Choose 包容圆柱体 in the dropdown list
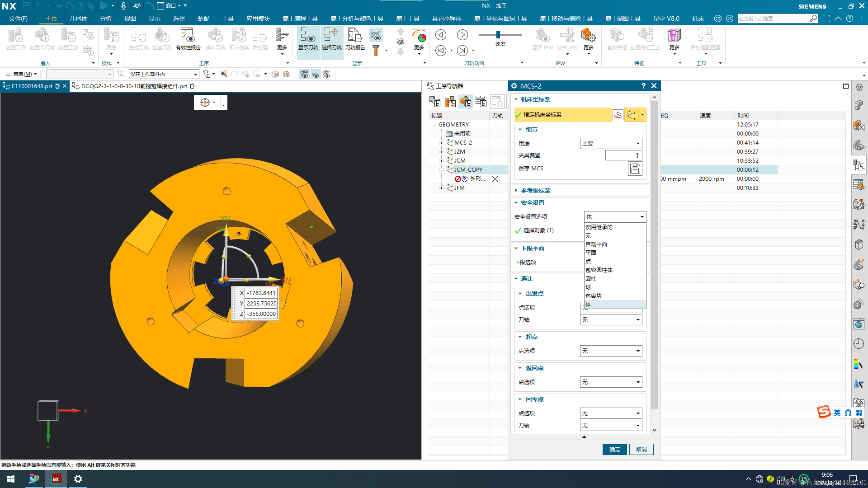The width and height of the screenshot is (868, 488). (615, 270)
